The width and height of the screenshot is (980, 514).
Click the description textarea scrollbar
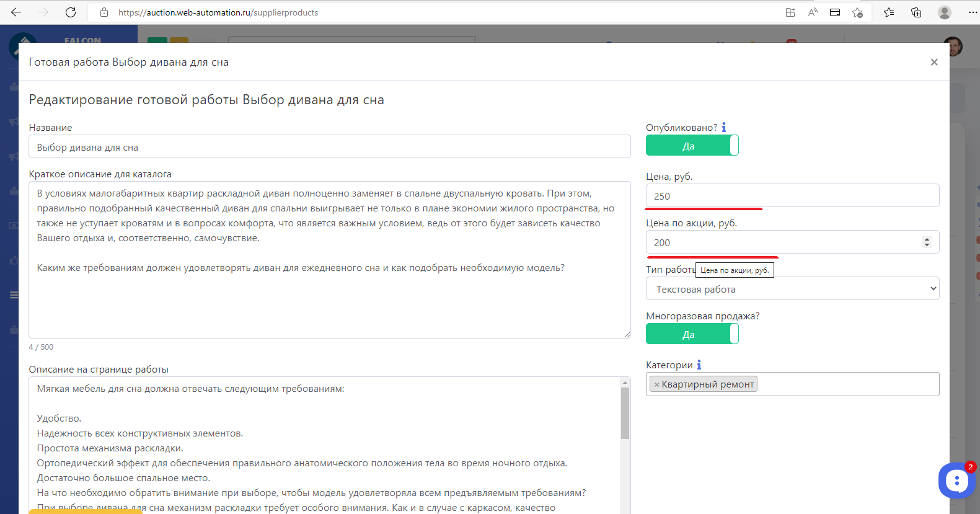(x=625, y=413)
